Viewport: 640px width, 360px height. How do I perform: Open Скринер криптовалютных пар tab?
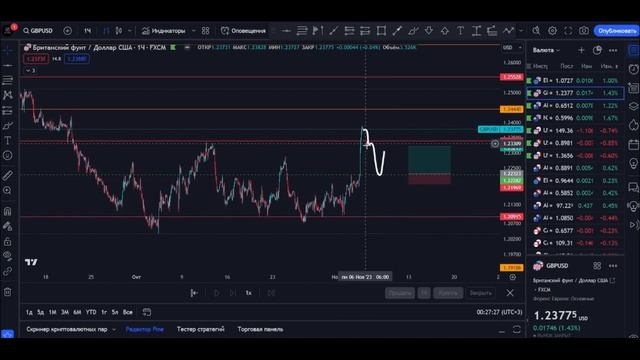coord(67,329)
